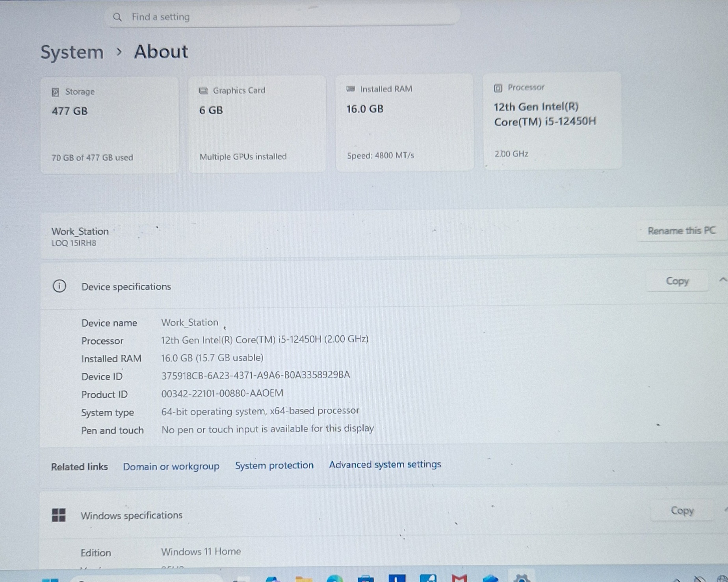Click the Device specifications info icon
Image resolution: width=728 pixels, height=582 pixels.
[x=59, y=286]
